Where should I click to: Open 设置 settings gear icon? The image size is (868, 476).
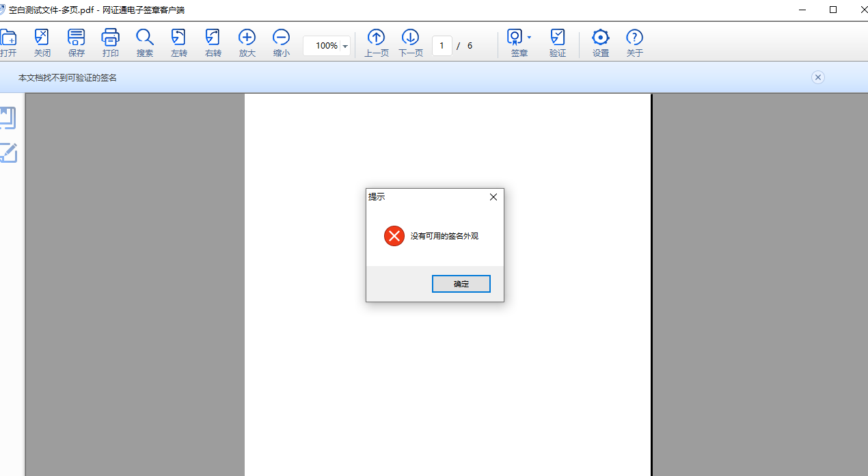click(x=600, y=38)
